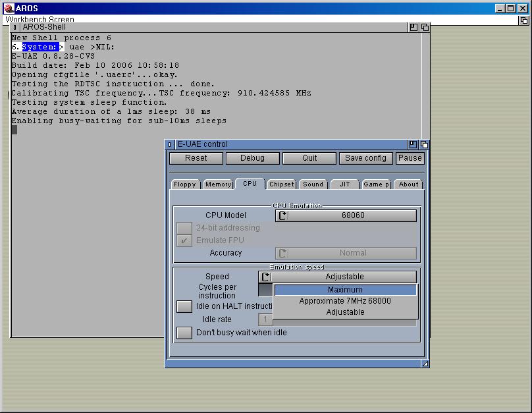Click the cycle arrow on CPU Model

[282, 215]
